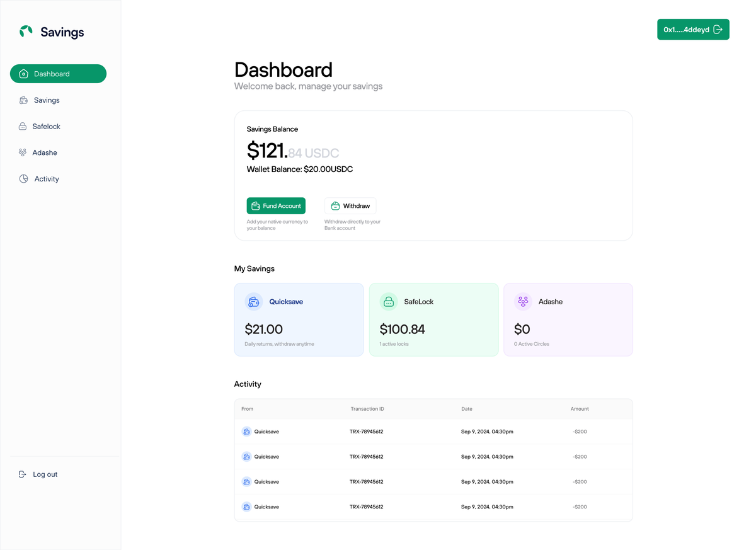
Task: Click Log out in the sidebar
Action: pos(39,474)
